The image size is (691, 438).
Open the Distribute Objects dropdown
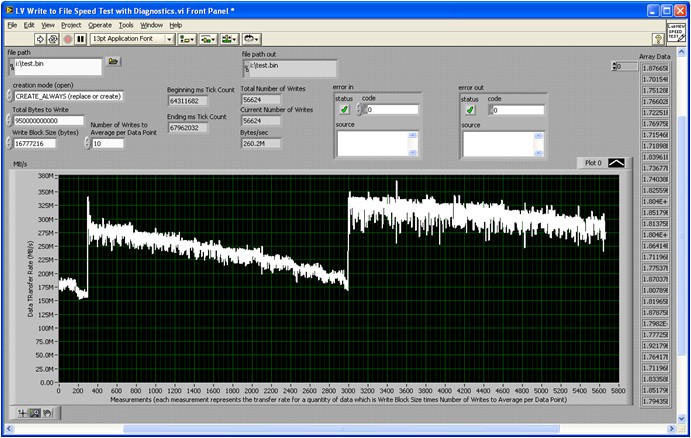pyautogui.click(x=208, y=39)
